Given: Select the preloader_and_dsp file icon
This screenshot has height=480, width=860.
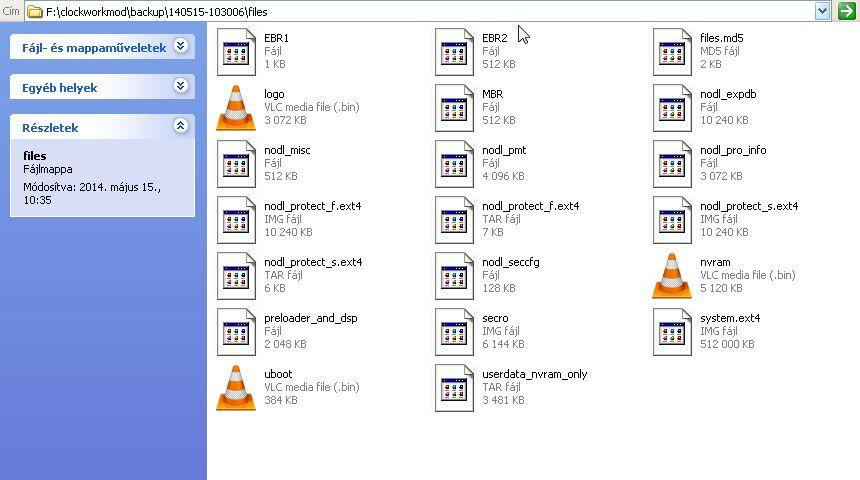Looking at the screenshot, I should pyautogui.click(x=236, y=332).
